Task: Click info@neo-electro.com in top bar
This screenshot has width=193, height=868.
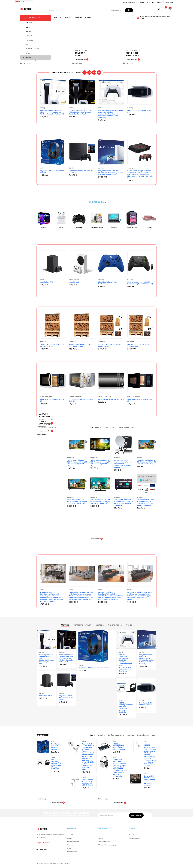Action: [129, 2]
